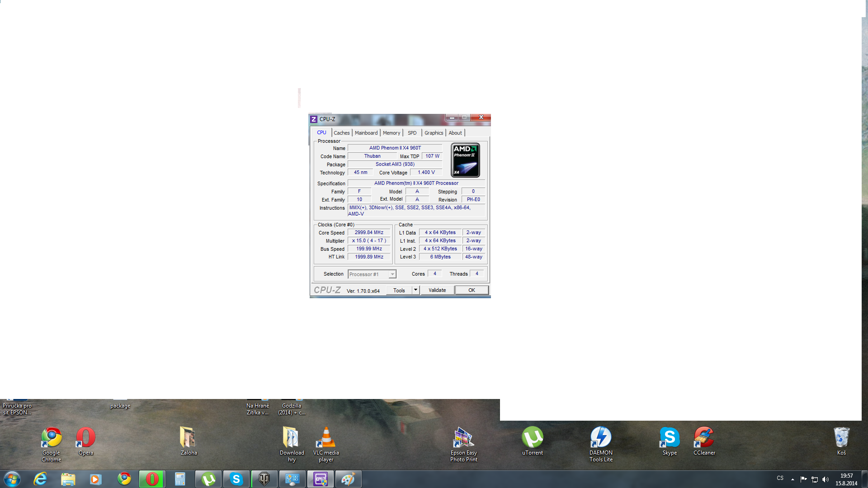Image resolution: width=868 pixels, height=488 pixels.
Task: Open the SPD tab
Action: point(412,133)
